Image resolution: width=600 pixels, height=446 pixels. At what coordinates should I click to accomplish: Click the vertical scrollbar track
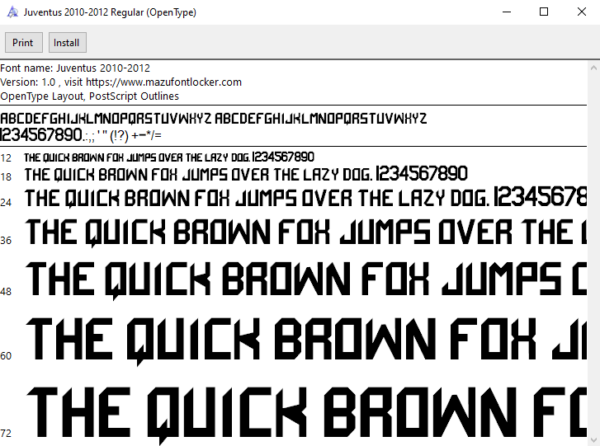593,254
